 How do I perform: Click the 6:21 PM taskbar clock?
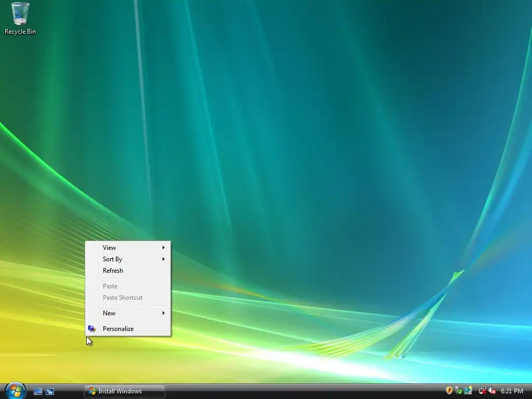(512, 391)
